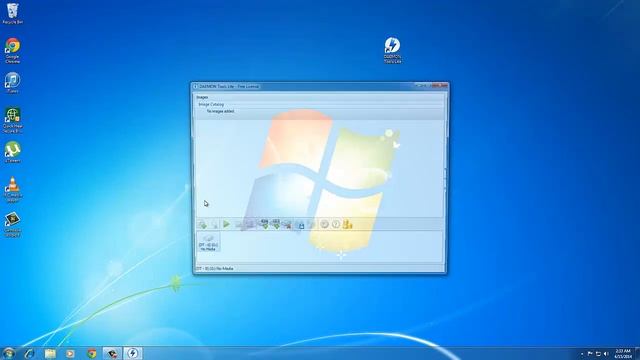The image size is (640, 360).
Task: Click the yellow license upgrade icon
Action: click(347, 224)
